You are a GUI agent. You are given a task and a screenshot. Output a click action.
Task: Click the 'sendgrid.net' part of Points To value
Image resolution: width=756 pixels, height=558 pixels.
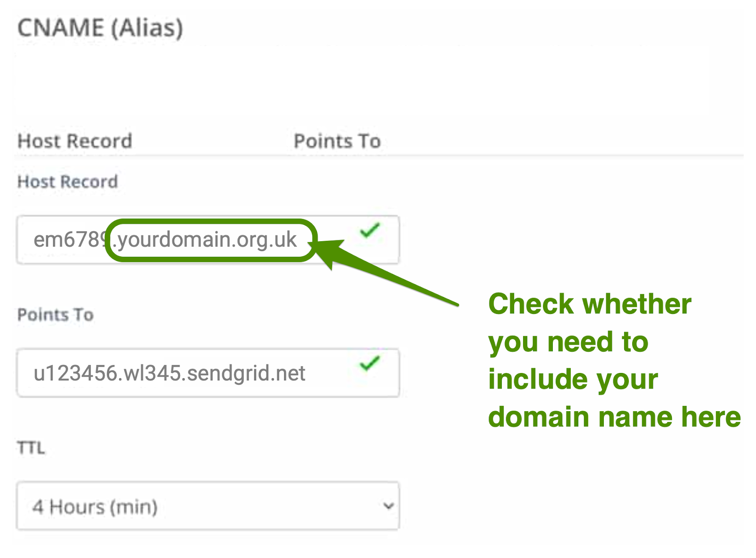(x=246, y=373)
